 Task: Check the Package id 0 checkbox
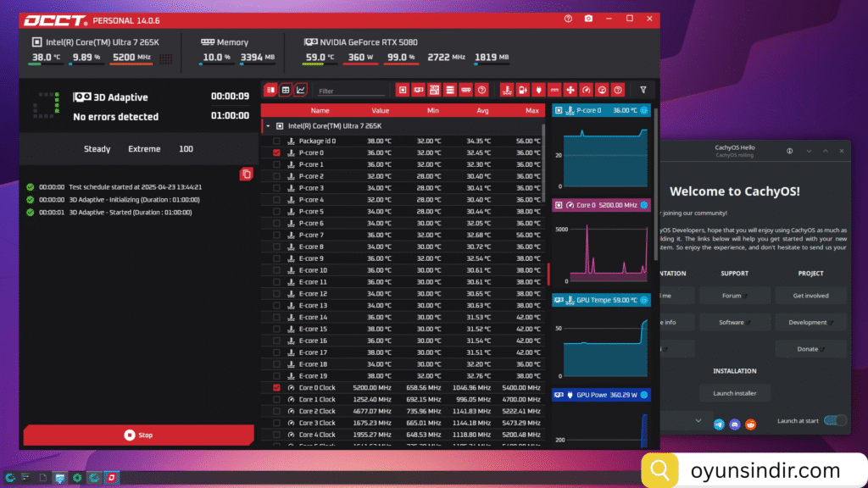276,141
